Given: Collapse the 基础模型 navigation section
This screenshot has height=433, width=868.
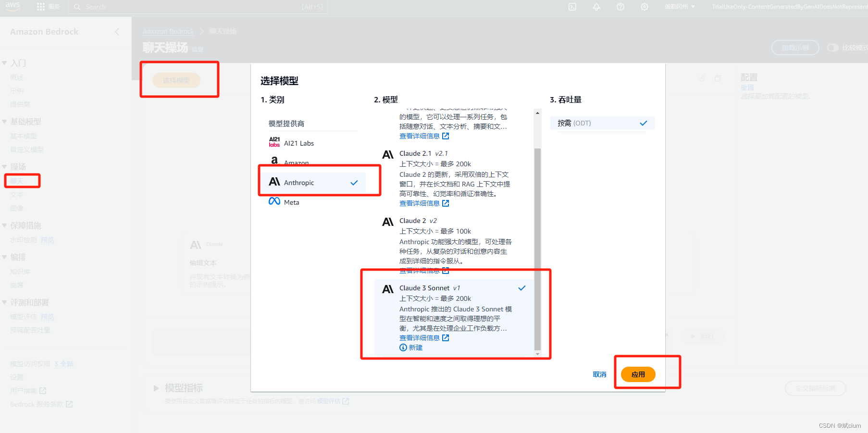Looking at the screenshot, I should [x=4, y=122].
